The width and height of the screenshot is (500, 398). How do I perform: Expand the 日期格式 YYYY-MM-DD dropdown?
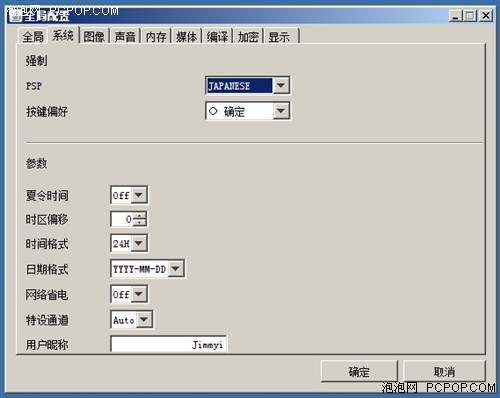pos(176,269)
